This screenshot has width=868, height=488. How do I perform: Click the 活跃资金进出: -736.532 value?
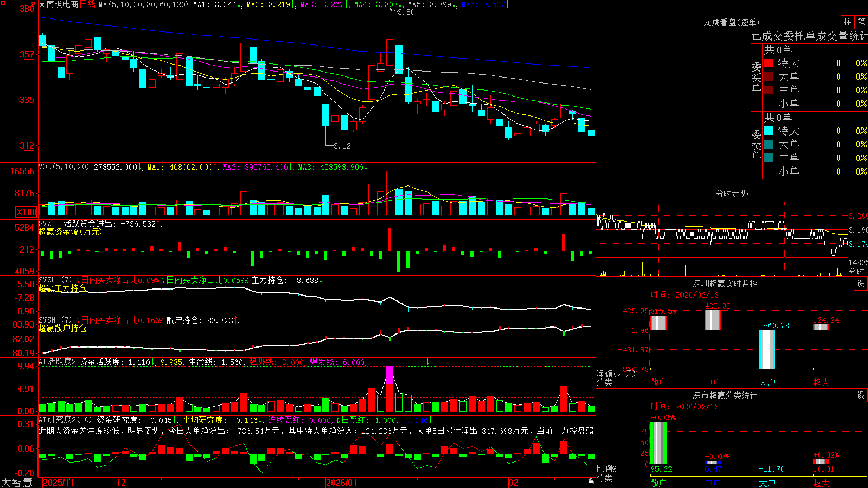[x=110, y=223]
